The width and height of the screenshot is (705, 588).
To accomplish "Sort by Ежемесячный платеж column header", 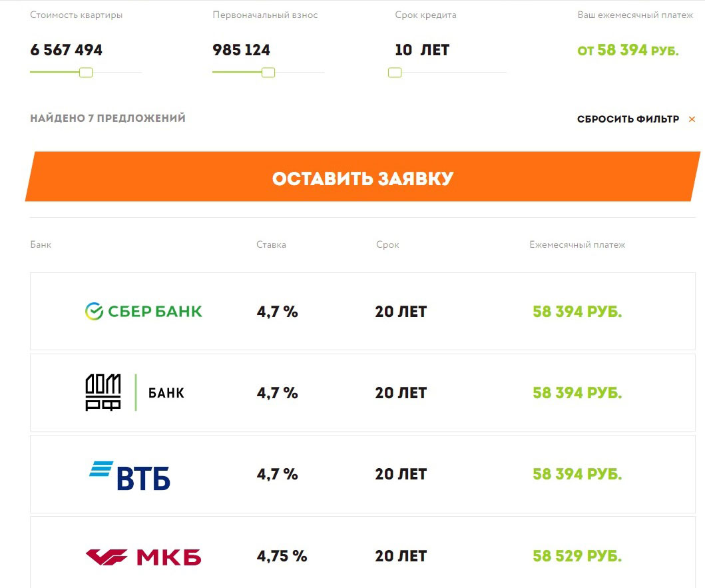I will click(x=577, y=245).
